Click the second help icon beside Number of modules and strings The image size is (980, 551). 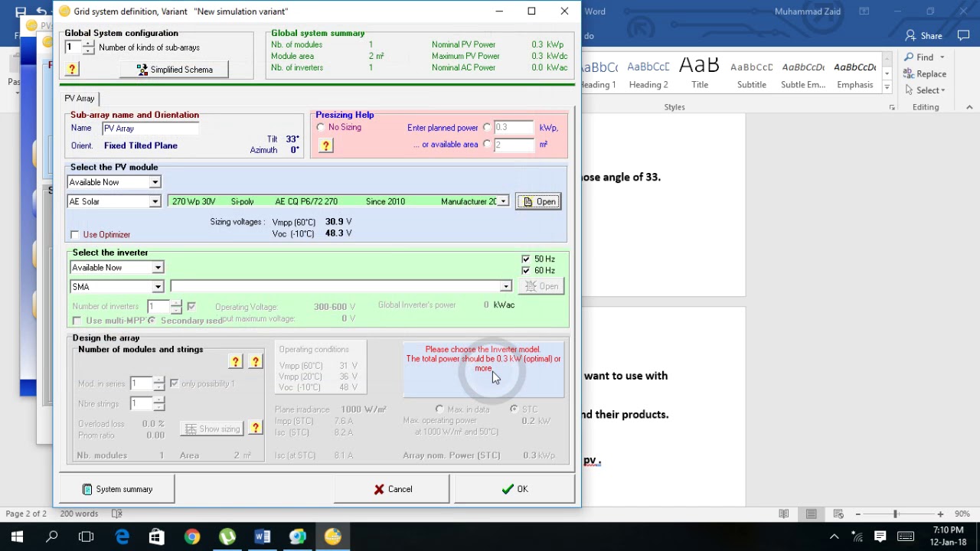coord(256,361)
